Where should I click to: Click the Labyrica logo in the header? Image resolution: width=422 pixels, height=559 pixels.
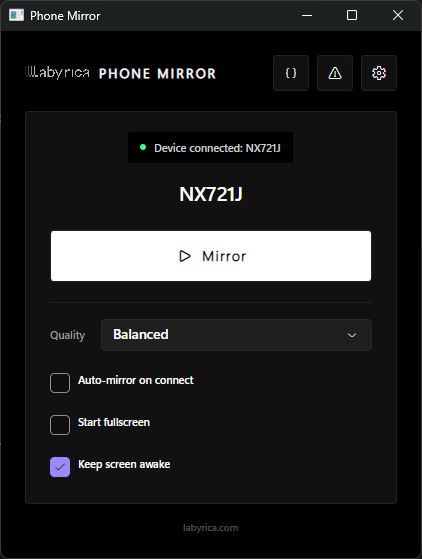pos(57,72)
